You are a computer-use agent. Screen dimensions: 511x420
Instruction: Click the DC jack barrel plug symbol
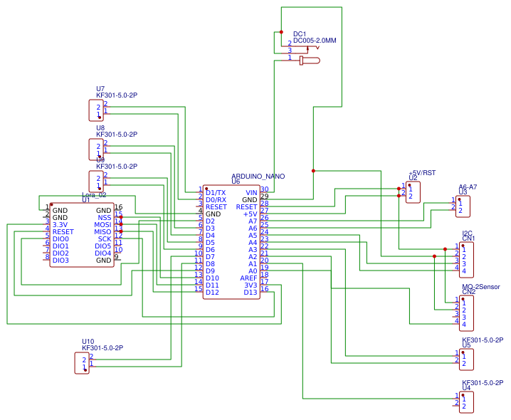(310, 61)
